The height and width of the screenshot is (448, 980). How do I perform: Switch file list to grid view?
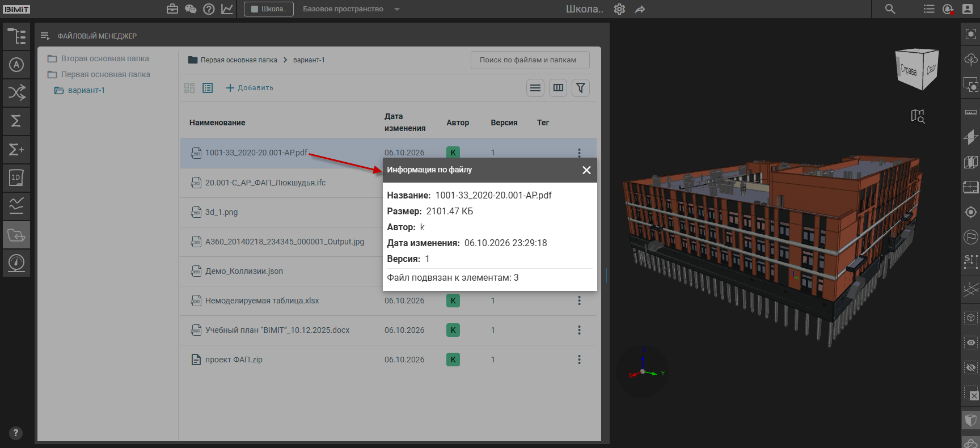(x=189, y=88)
